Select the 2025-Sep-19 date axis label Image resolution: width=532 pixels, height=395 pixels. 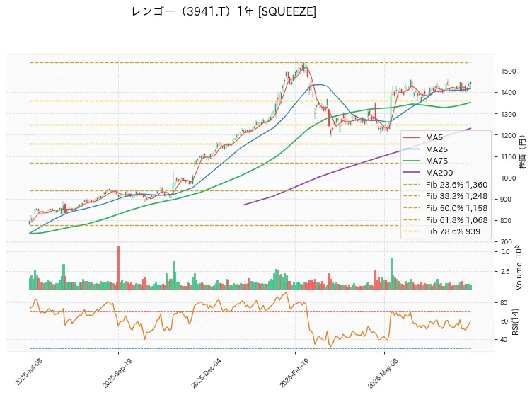coord(117,373)
